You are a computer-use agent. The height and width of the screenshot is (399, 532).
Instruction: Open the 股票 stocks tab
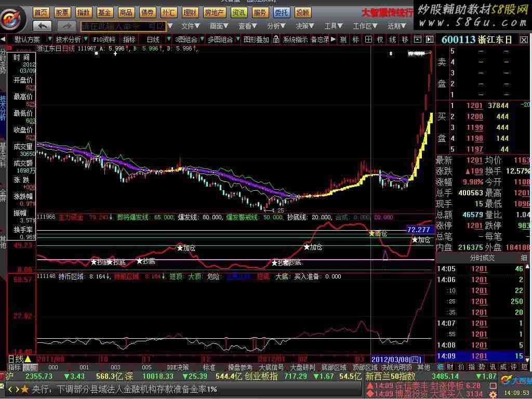tap(62, 13)
